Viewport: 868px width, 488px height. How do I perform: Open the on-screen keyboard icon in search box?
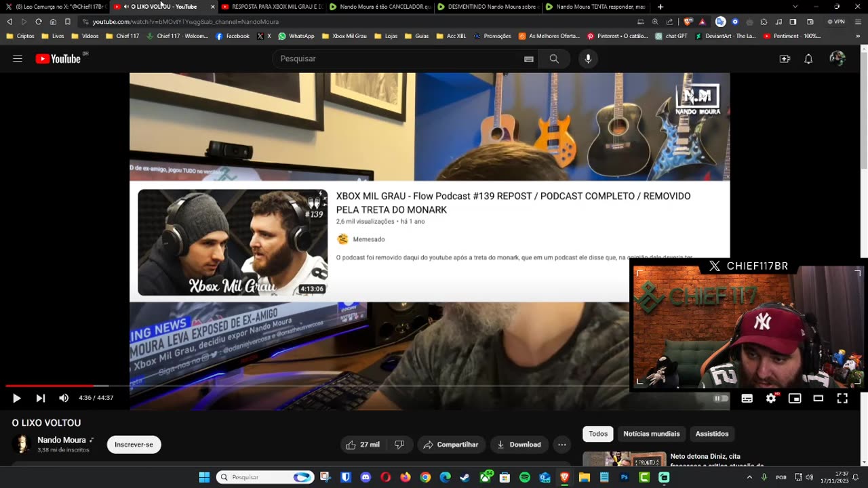[x=529, y=59]
